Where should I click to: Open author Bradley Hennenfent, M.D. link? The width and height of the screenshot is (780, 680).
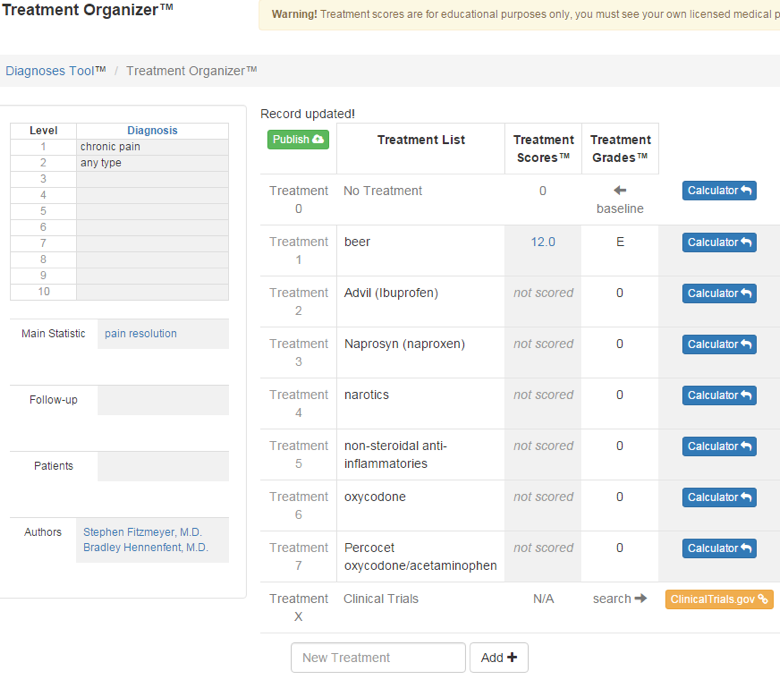click(x=146, y=548)
